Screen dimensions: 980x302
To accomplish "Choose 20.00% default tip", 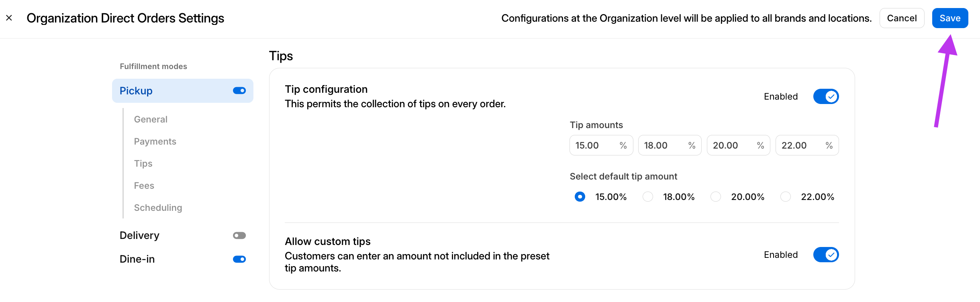I will (x=716, y=197).
